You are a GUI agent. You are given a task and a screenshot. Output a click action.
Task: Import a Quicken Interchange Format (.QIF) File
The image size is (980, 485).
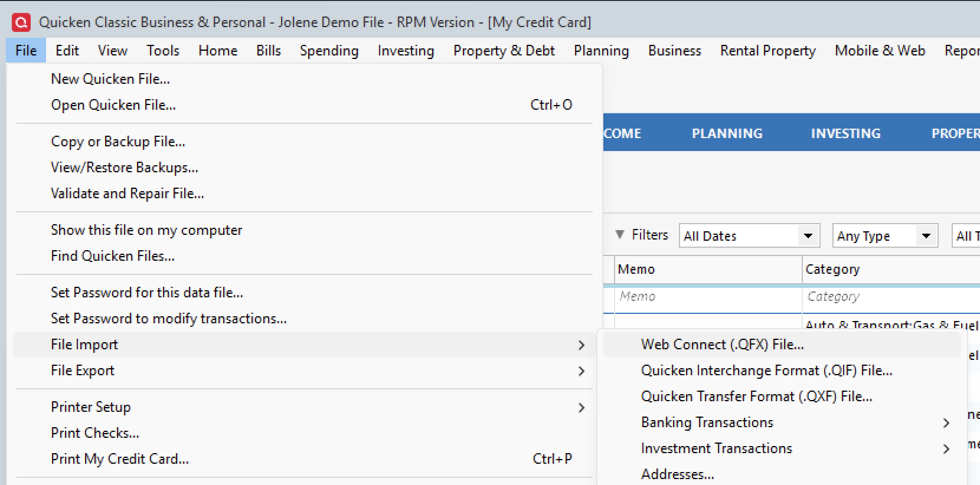(782, 371)
